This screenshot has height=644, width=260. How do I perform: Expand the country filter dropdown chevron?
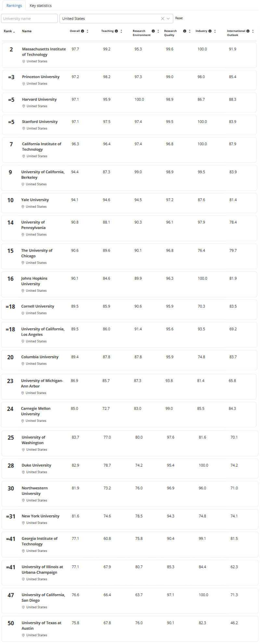point(168,19)
